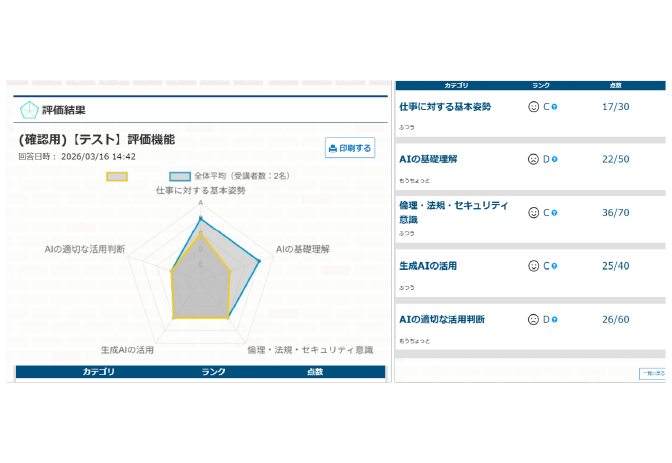Click smiley face icon in 仕事に対する基本姿勢 row

(x=534, y=107)
